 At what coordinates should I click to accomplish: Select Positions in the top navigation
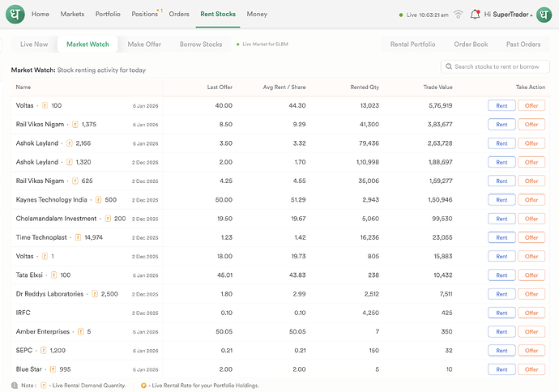pos(145,14)
